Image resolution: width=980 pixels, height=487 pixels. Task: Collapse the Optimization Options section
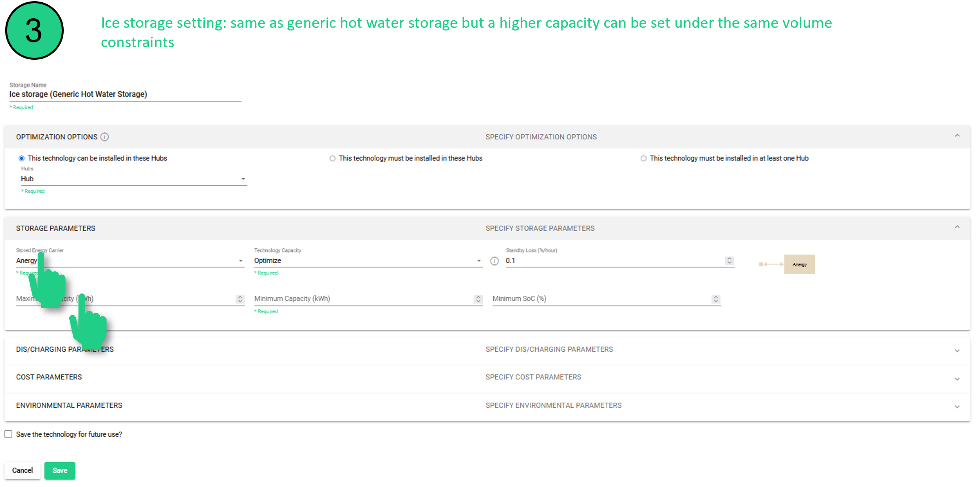point(957,136)
